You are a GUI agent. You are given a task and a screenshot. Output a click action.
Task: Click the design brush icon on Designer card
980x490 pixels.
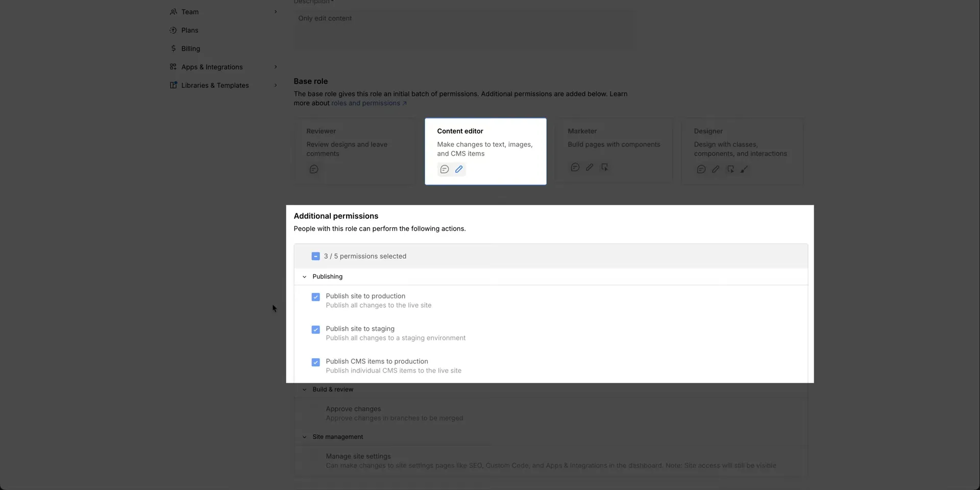(x=745, y=169)
